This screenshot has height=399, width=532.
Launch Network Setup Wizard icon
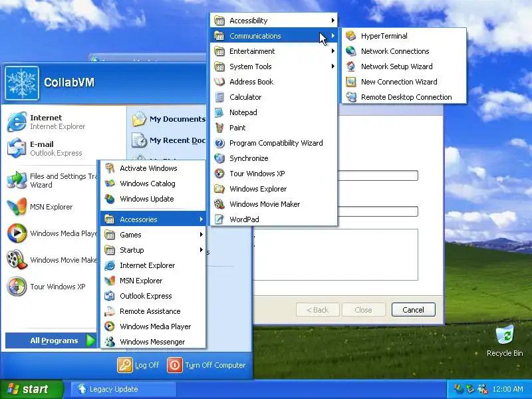point(351,66)
